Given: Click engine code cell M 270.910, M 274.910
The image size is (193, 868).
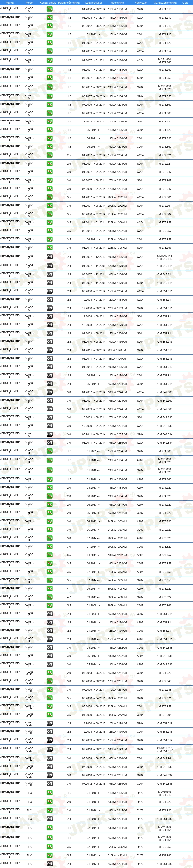Looking at the screenshot, I should [165, 793].
